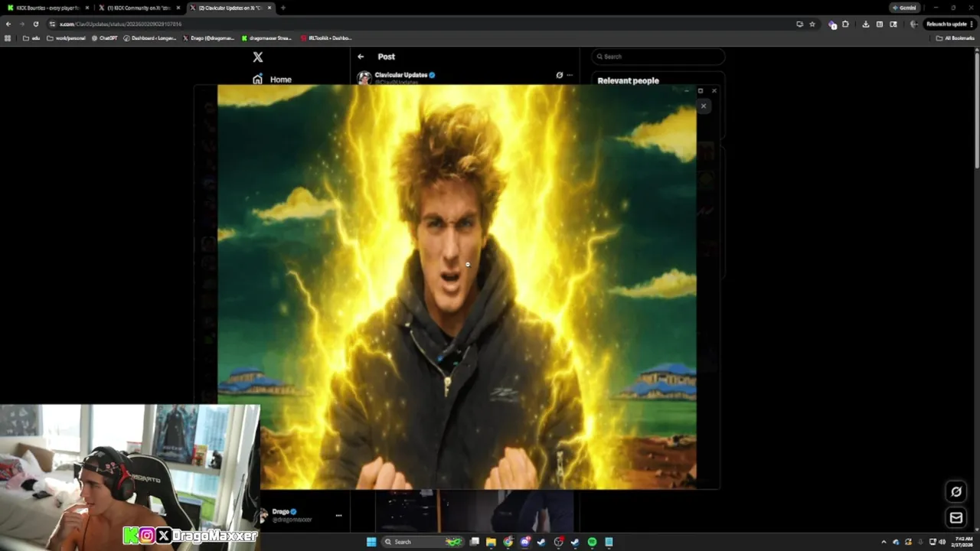Open the apps grid in bookmarks bar
Screen dimensions: 980x551
pos(8,37)
